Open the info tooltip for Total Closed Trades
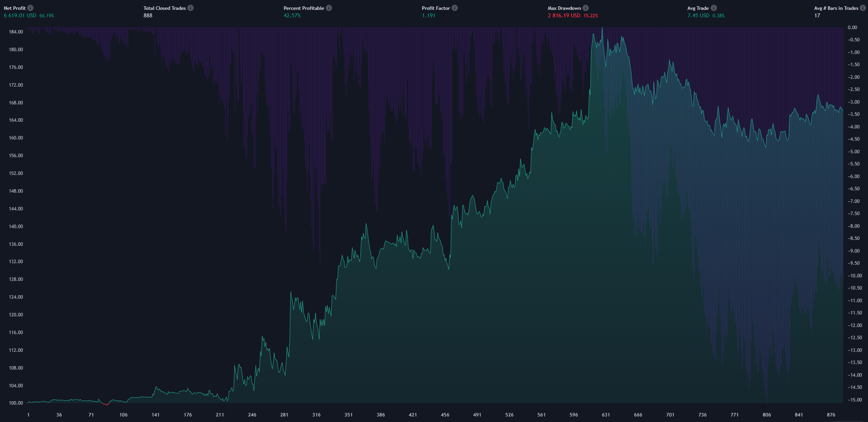The width and height of the screenshot is (868, 422). pyautogui.click(x=190, y=8)
